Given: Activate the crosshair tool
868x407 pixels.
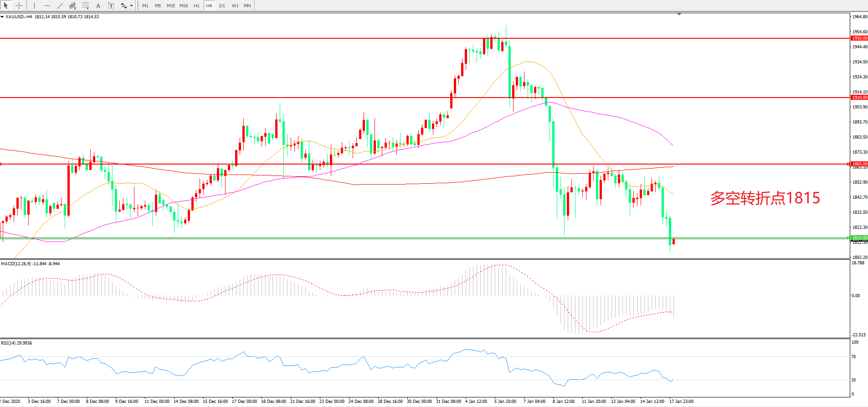Looking at the screenshot, I should (x=19, y=5).
